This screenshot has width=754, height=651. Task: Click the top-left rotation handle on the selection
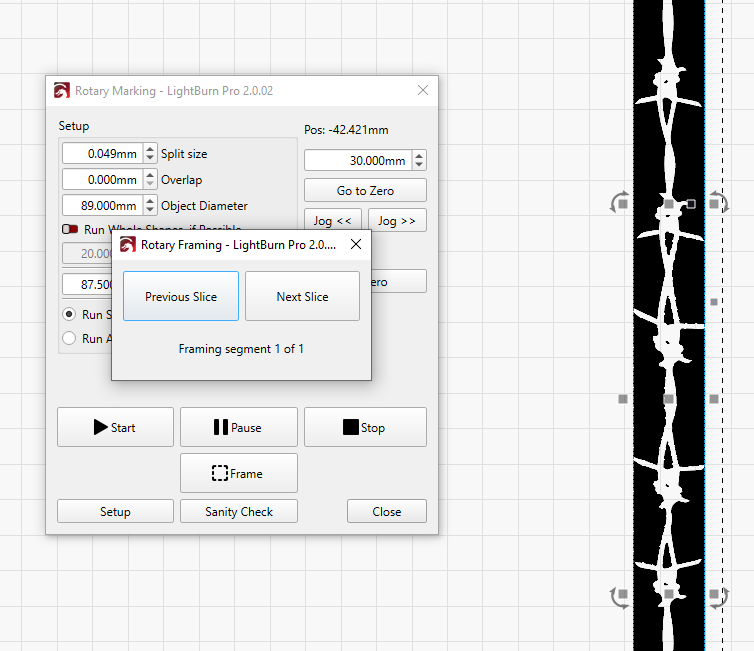(x=618, y=203)
